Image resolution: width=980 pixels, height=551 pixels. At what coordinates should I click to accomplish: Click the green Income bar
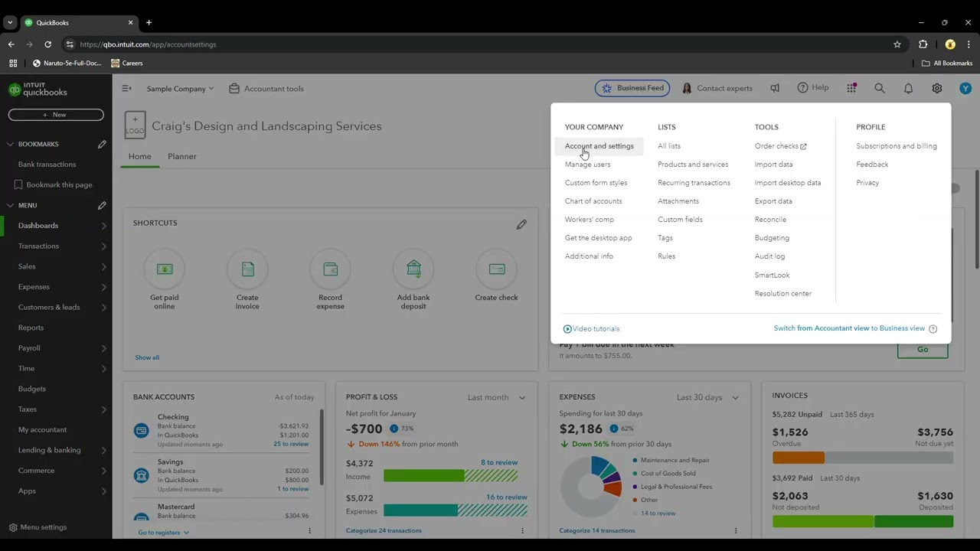(423, 476)
